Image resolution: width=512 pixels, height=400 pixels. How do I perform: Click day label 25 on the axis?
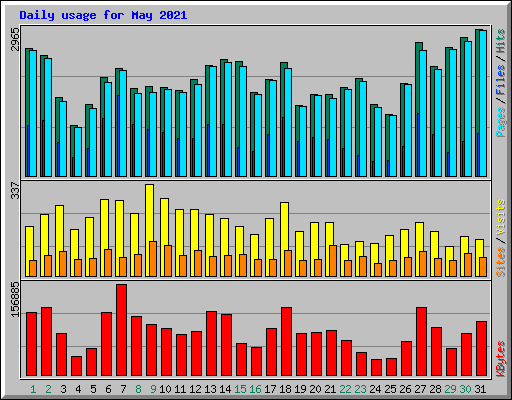pos(390,389)
